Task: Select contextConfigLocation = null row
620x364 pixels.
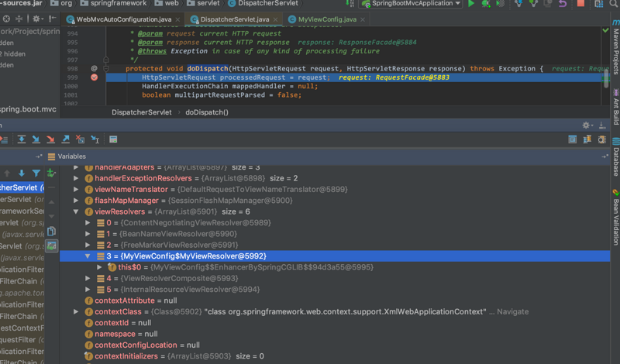Action: [x=335, y=345]
